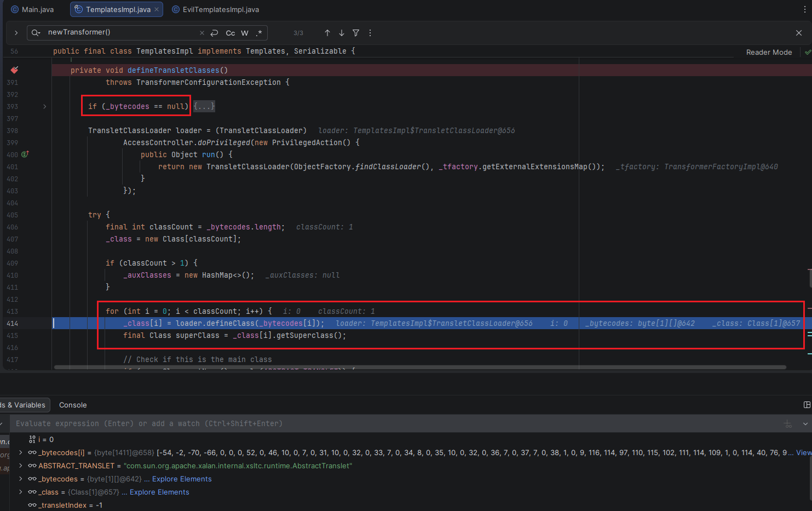The height and width of the screenshot is (511, 812).
Task: Toggle Match Case (Cc) in search
Action: click(231, 33)
